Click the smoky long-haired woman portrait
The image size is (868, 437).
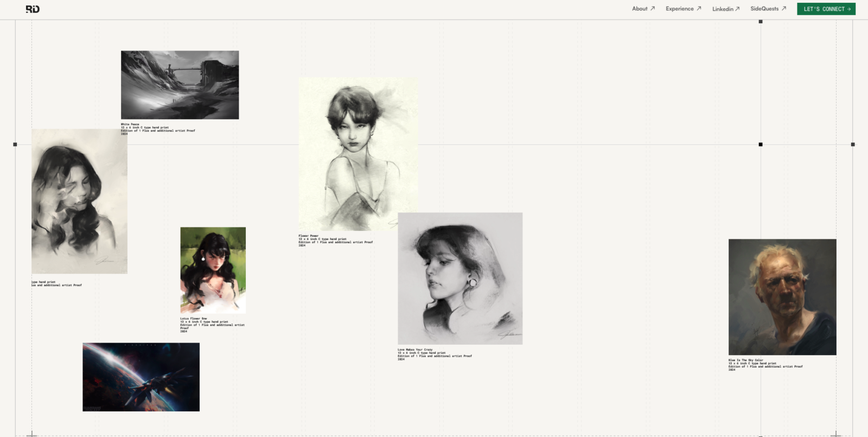(x=79, y=201)
